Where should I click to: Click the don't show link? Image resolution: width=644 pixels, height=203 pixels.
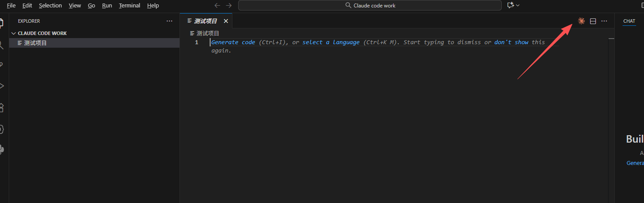tap(511, 42)
